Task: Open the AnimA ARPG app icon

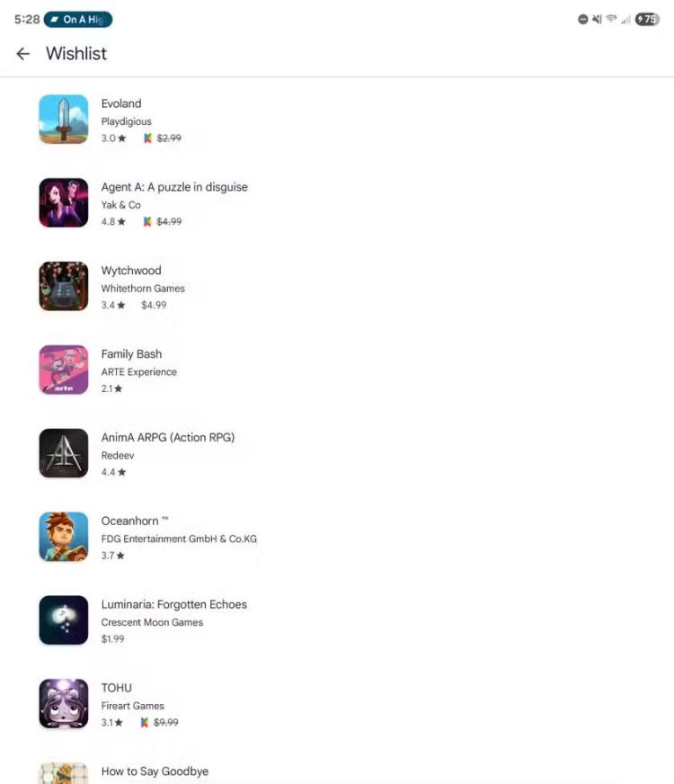Action: (x=64, y=453)
